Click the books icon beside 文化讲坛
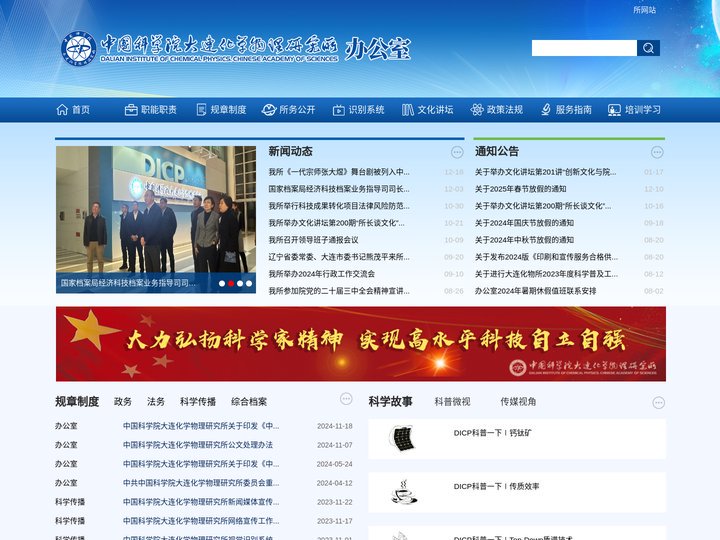This screenshot has height=540, width=720. pos(408,110)
